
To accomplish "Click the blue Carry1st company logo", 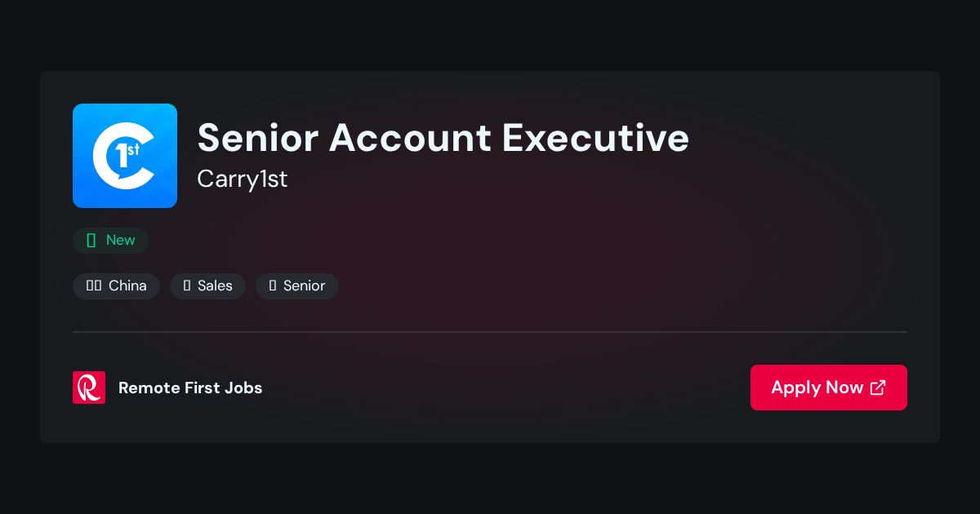I will click(x=125, y=156).
